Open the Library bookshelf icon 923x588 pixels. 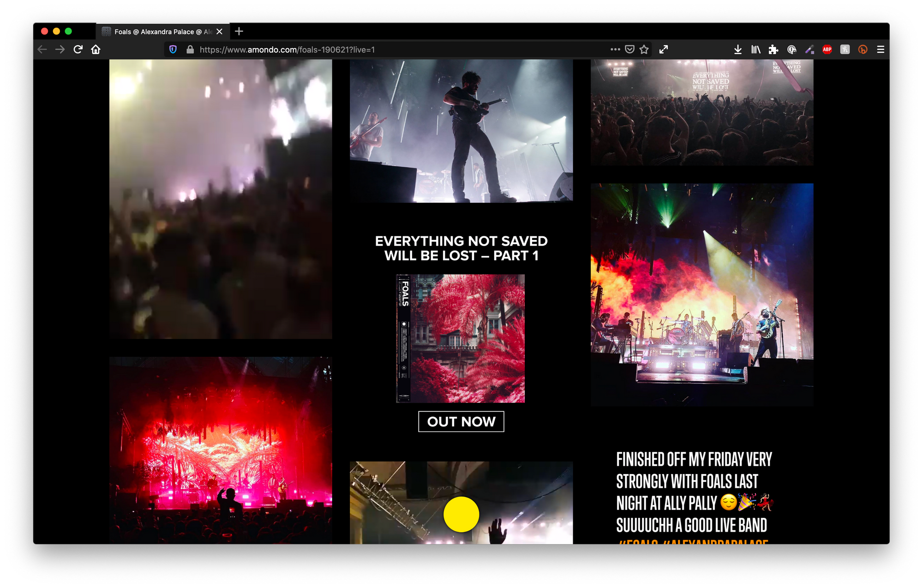[x=755, y=49]
